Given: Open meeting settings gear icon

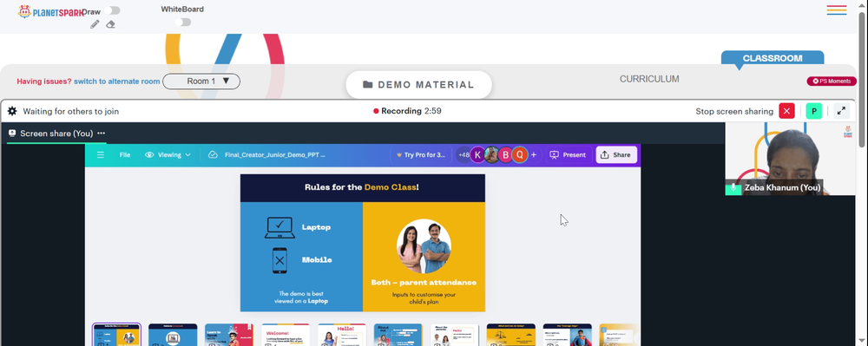Looking at the screenshot, I should [11, 111].
